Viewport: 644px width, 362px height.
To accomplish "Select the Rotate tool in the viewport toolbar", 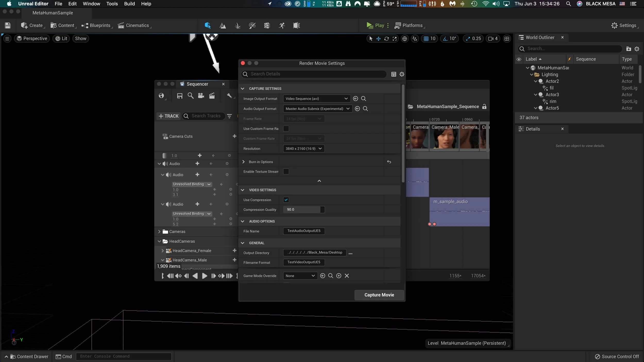I will coord(387,38).
